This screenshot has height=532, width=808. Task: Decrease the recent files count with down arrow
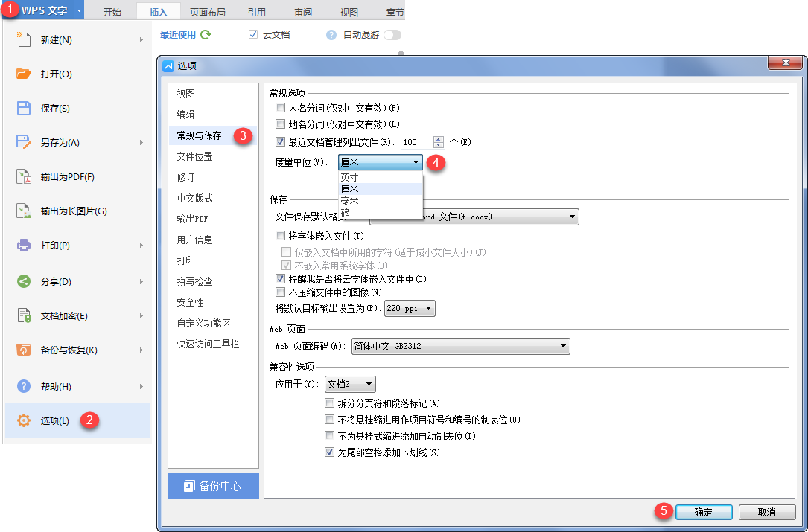439,146
